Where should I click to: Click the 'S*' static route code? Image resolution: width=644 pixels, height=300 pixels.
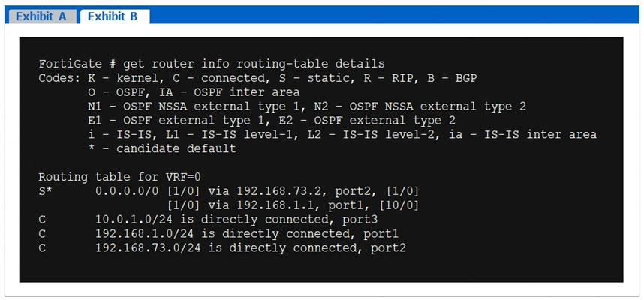point(47,191)
